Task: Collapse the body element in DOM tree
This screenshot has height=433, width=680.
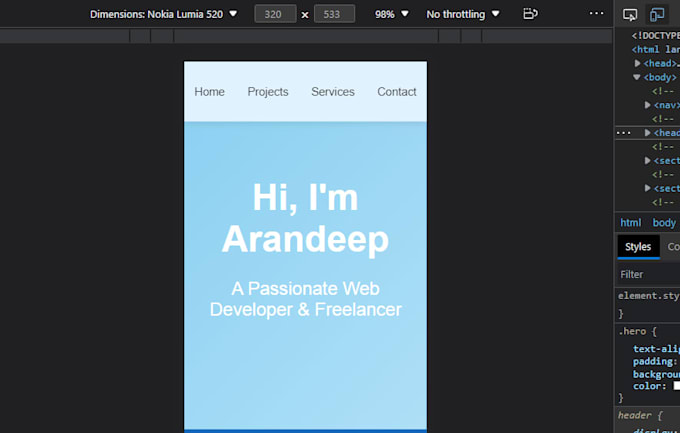Action: [x=637, y=77]
